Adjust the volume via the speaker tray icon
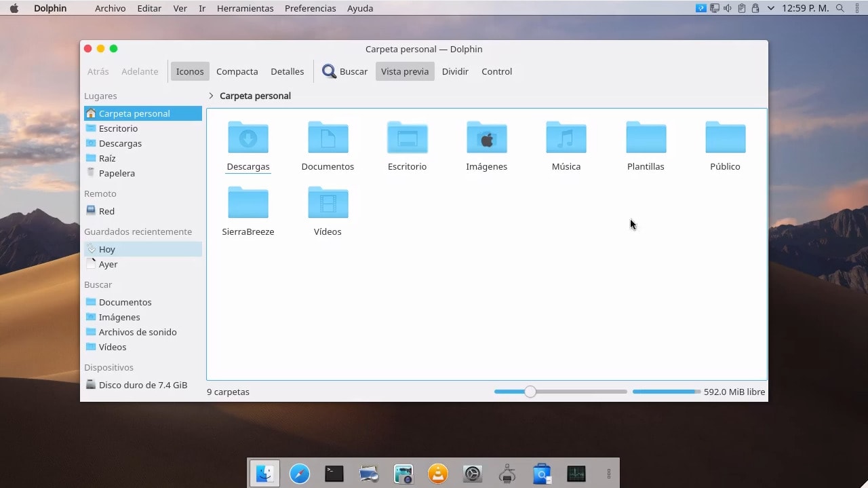Screen dimensions: 868x488 [x=727, y=8]
